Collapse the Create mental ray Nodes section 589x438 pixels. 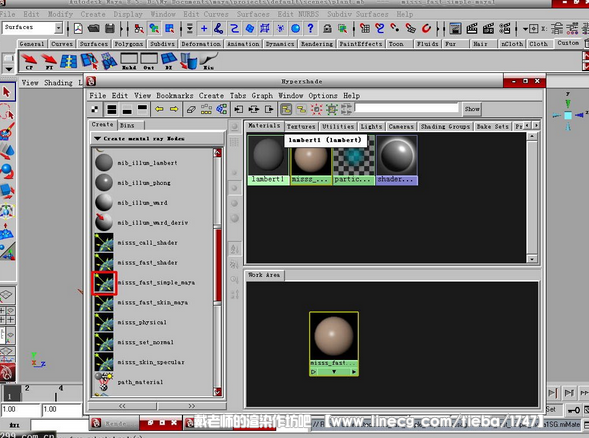pyautogui.click(x=98, y=139)
